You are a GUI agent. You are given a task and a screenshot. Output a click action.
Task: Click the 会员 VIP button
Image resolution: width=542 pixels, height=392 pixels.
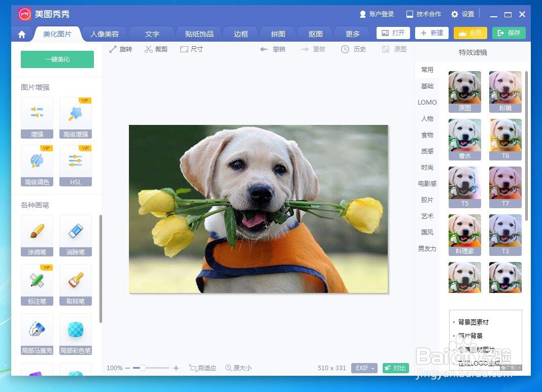point(470,33)
